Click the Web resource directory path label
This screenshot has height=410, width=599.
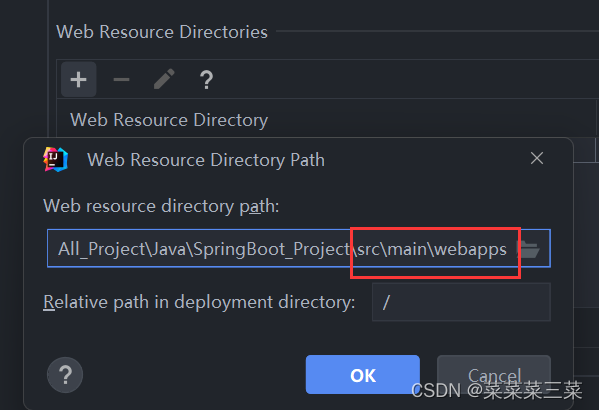pyautogui.click(x=161, y=206)
